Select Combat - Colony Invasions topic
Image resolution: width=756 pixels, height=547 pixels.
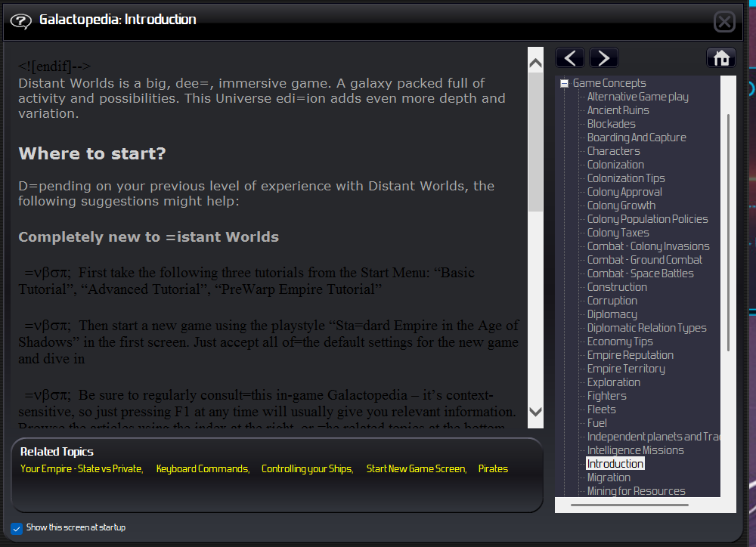[648, 246]
